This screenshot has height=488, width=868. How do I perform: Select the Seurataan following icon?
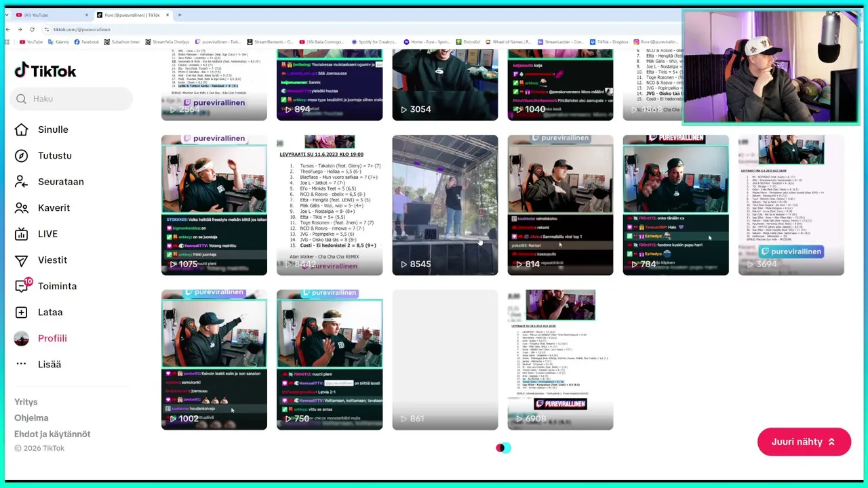(22, 182)
